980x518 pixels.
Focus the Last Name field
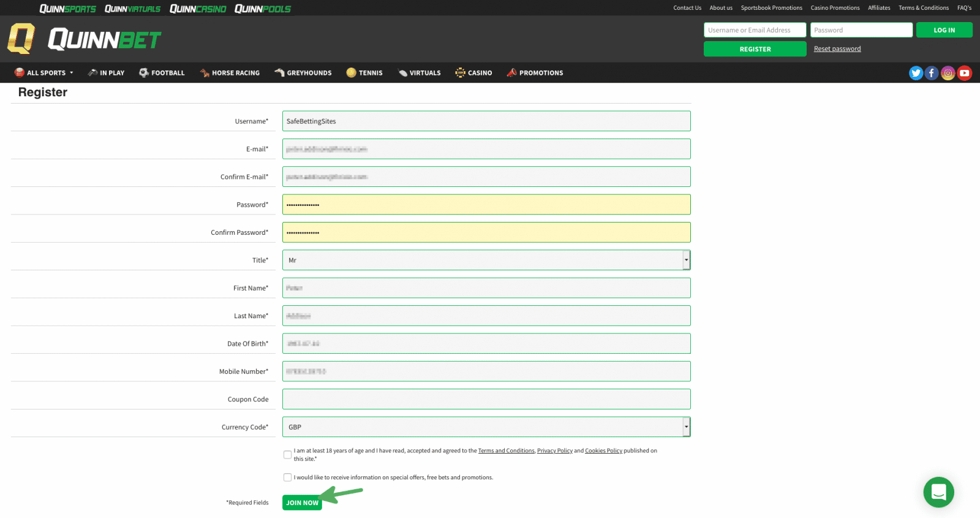(x=486, y=316)
